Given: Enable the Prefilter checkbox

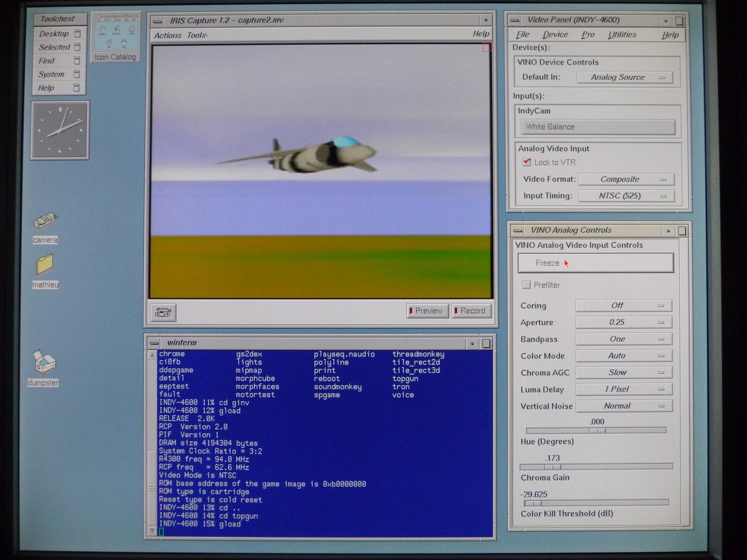Looking at the screenshot, I should tap(526, 285).
